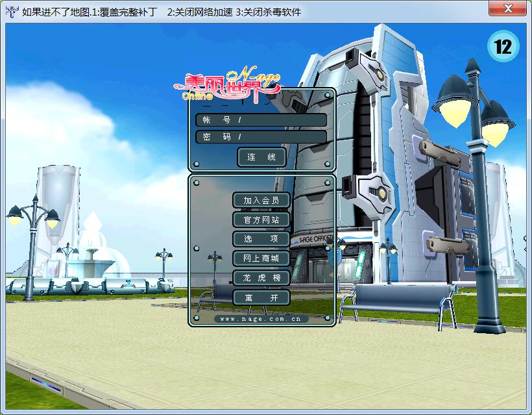
Task: Visit the 官方网站 official website
Action: pos(261,220)
